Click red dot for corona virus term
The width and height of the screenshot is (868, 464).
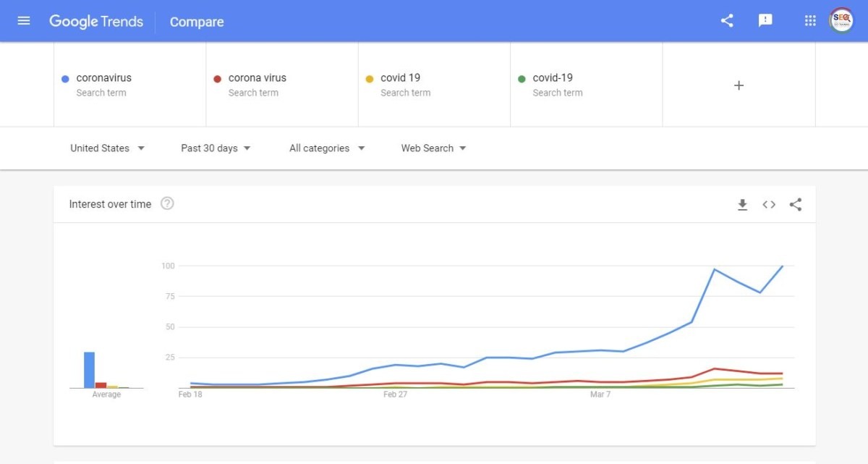point(217,79)
